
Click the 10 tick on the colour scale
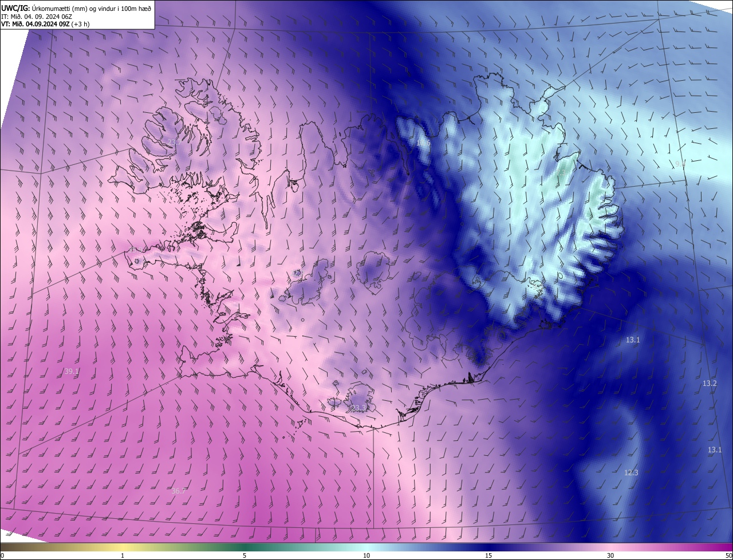coord(366,555)
